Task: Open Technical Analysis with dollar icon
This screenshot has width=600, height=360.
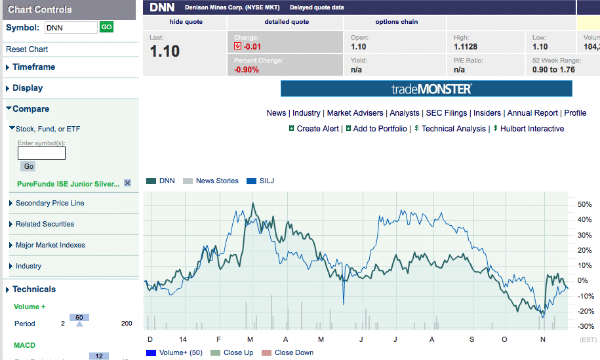Action: click(450, 129)
